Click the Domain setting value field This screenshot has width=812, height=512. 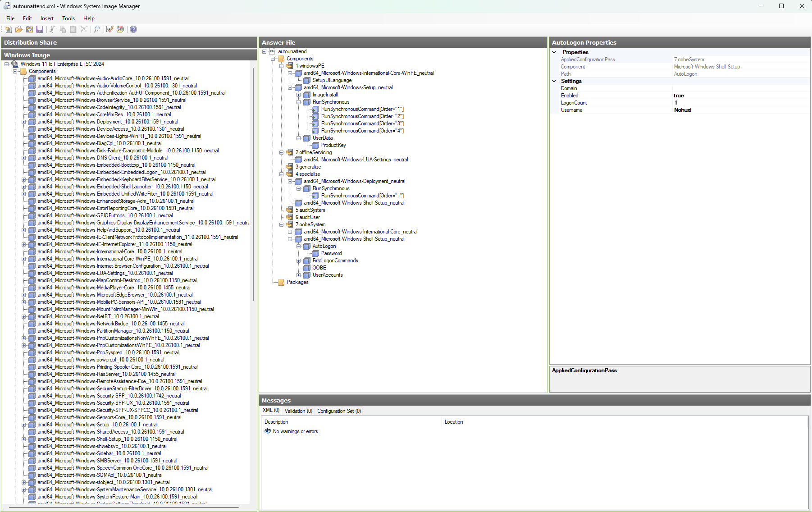(741, 88)
